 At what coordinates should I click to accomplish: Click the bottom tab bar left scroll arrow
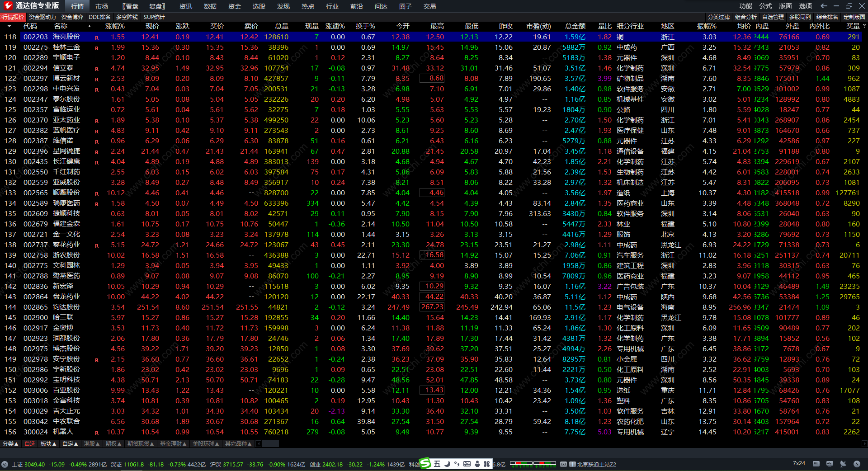click(258, 444)
